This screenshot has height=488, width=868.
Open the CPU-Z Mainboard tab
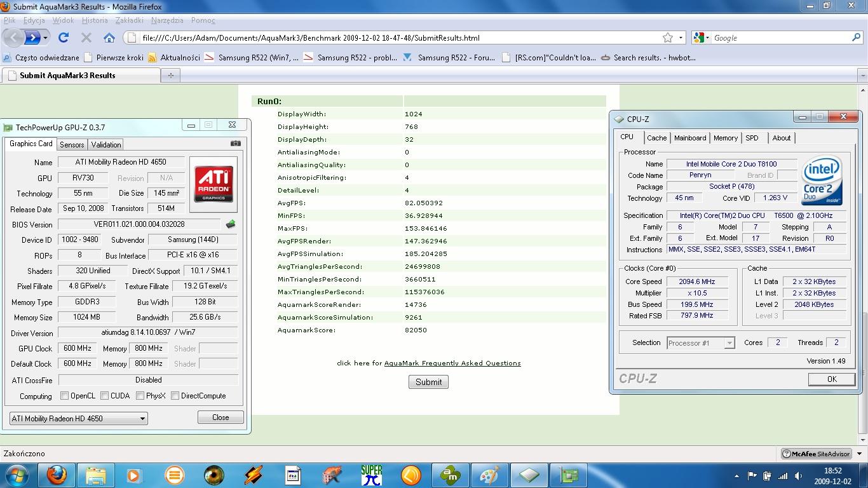point(690,138)
